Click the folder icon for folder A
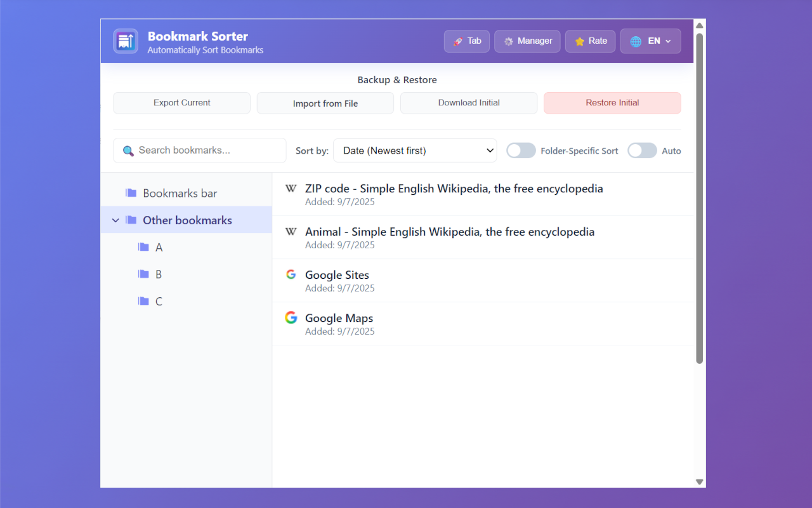This screenshot has height=508, width=812. [144, 247]
